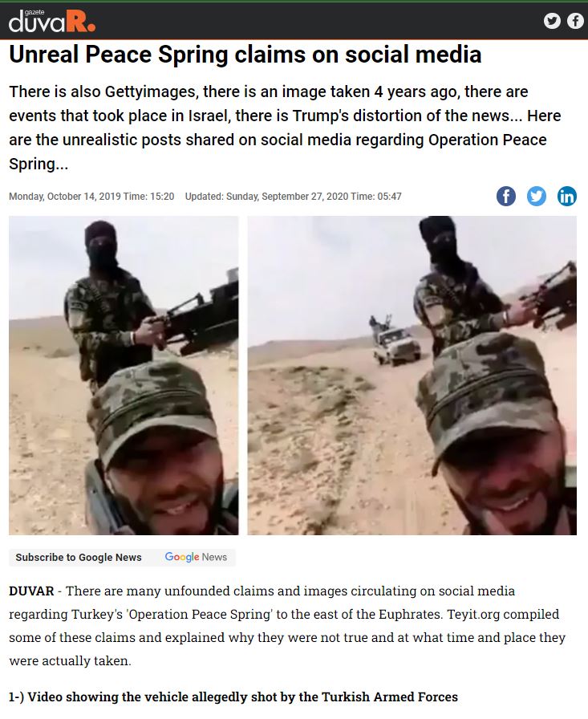The height and width of the screenshot is (719, 588).
Task: Click the article summary paragraph
Action: 285,128
